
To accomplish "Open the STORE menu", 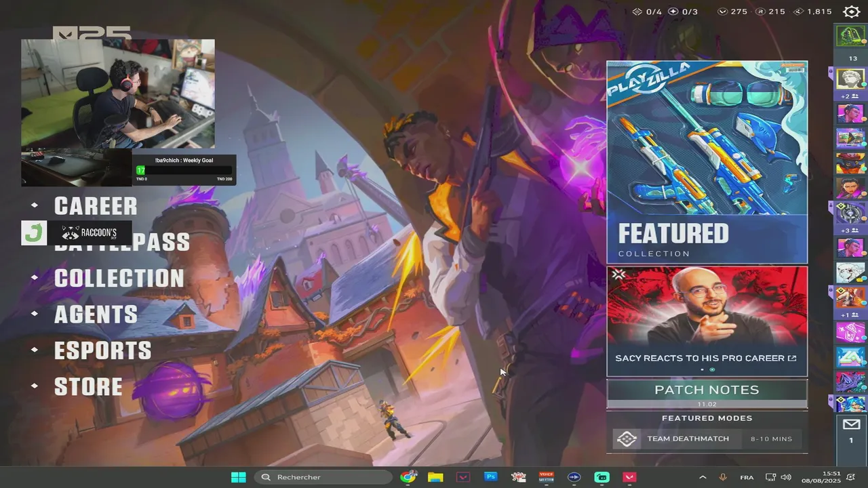I will (x=89, y=387).
